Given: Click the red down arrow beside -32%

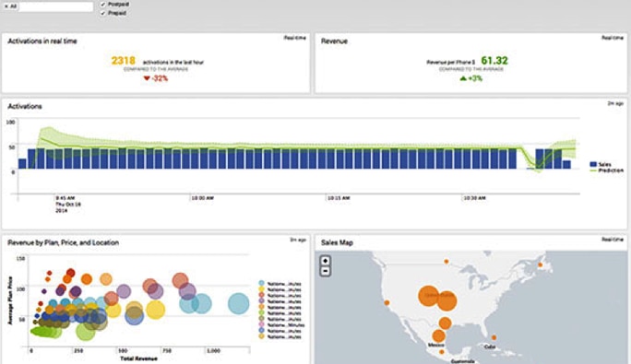Looking at the screenshot, I should (147, 78).
